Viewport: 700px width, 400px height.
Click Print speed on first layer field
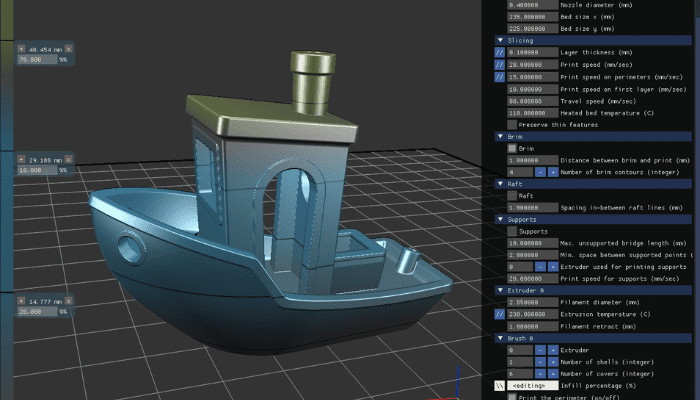pyautogui.click(x=533, y=89)
